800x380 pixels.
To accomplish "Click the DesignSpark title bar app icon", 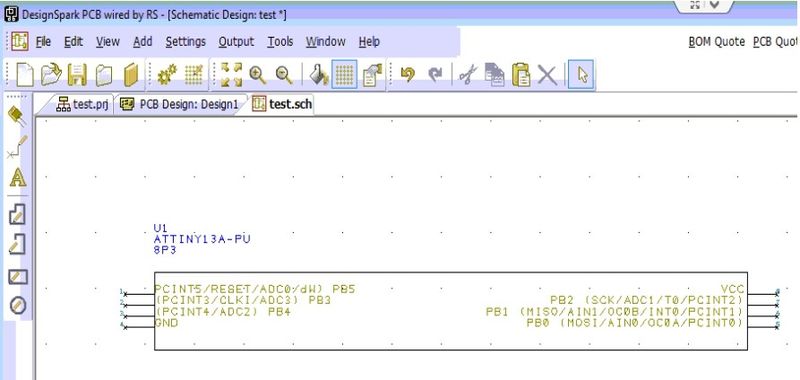I will (x=11, y=14).
